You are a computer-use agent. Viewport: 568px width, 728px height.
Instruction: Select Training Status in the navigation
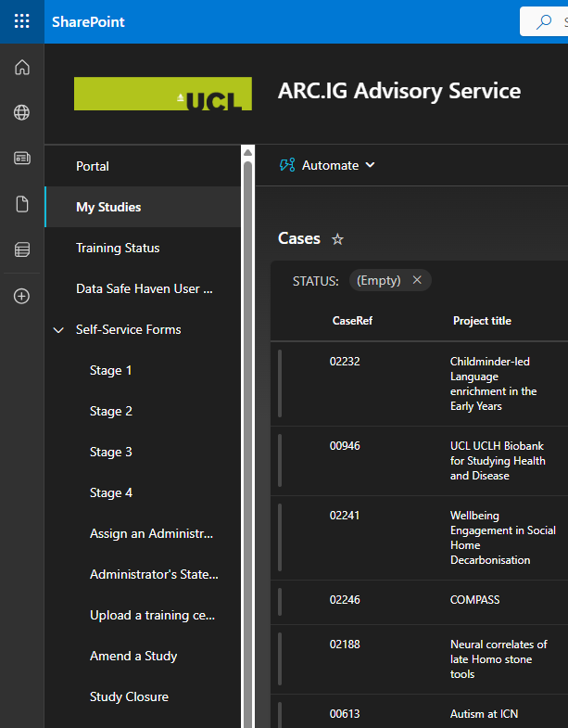(x=118, y=248)
